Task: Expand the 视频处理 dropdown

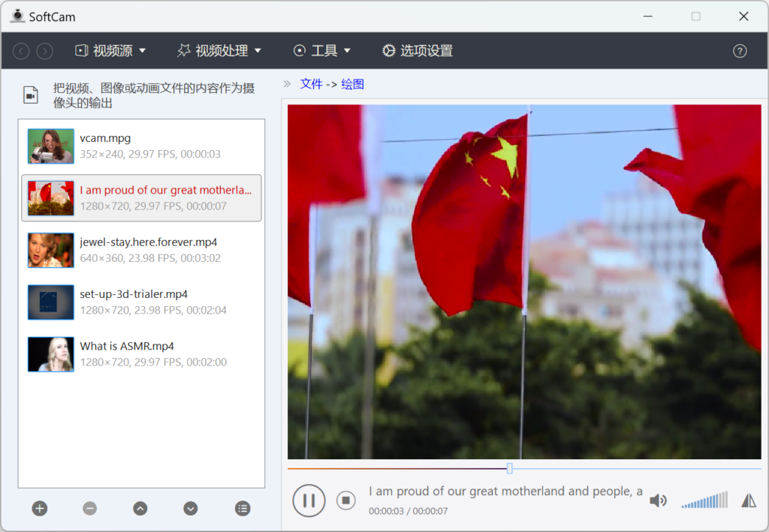Action: point(219,51)
